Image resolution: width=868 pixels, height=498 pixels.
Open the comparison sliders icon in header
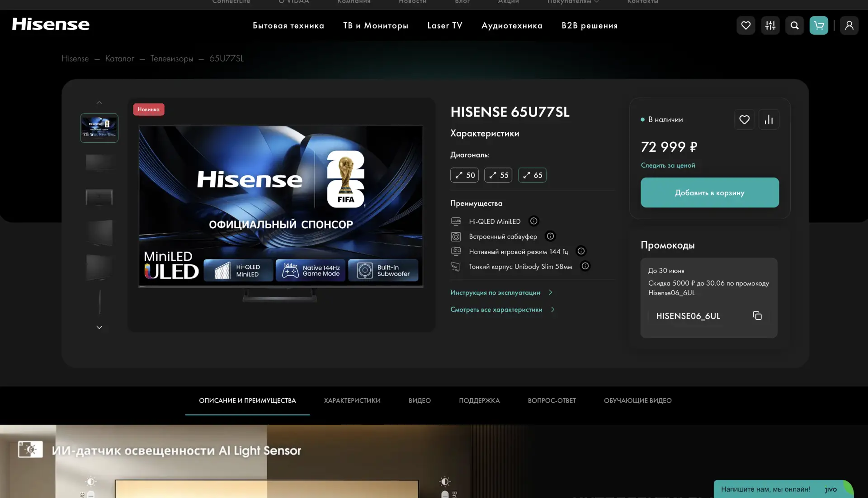[770, 25]
